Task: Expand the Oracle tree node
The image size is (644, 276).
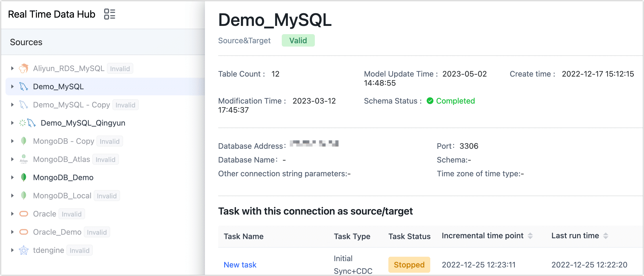Action: (x=12, y=214)
